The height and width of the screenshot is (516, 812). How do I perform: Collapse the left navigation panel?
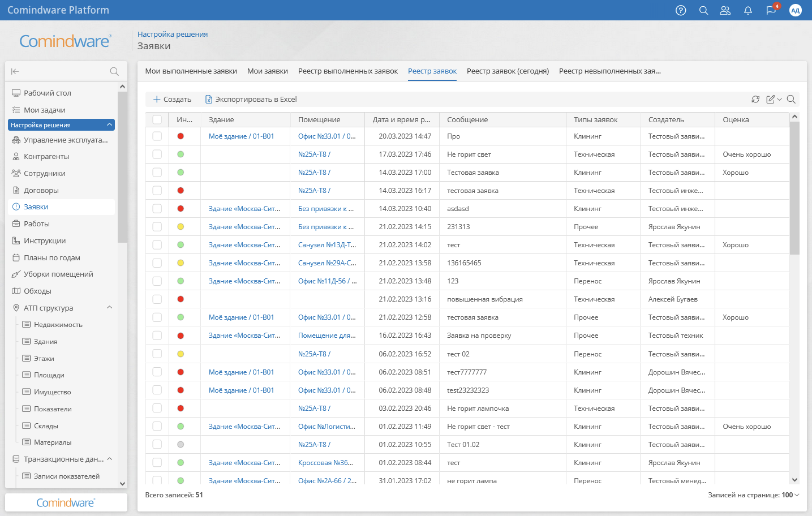15,71
